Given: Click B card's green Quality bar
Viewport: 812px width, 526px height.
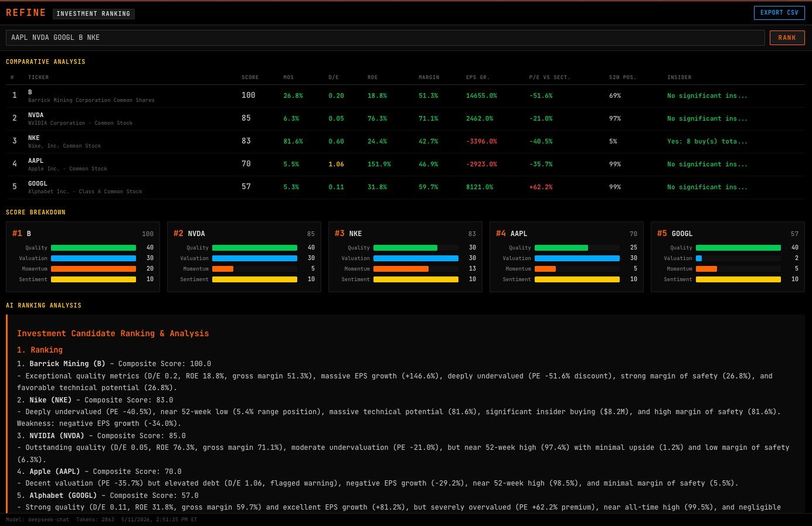Looking at the screenshot, I should [x=93, y=248].
